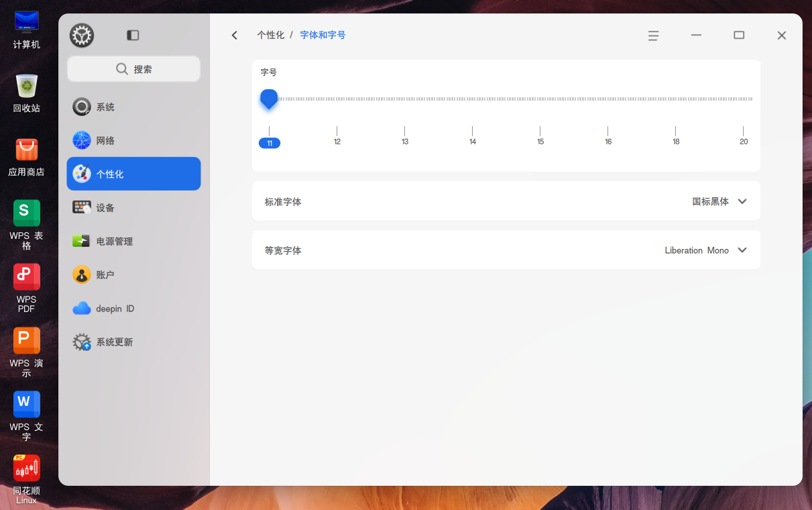Image resolution: width=812 pixels, height=510 pixels.
Task: Open 账户 settings in sidebar
Action: [x=134, y=274]
